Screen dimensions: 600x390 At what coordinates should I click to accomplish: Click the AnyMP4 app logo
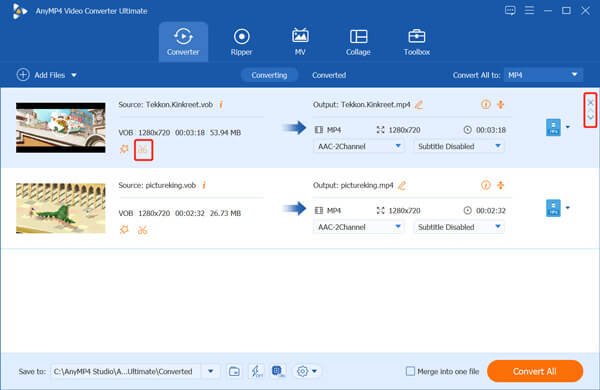tap(19, 11)
